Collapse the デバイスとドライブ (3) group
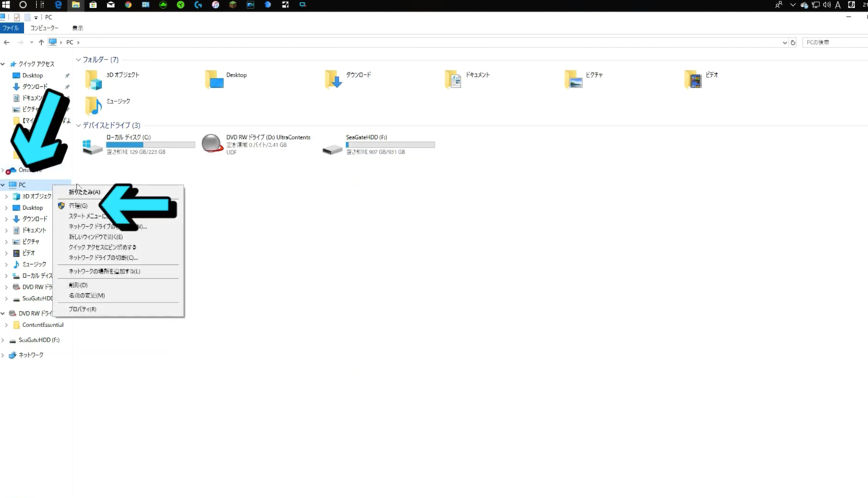The image size is (868, 498). (78, 125)
